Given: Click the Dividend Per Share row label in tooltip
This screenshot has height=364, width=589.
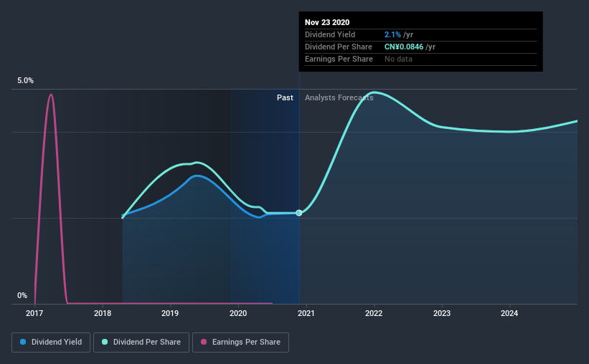Looking at the screenshot, I should pyautogui.click(x=339, y=47).
